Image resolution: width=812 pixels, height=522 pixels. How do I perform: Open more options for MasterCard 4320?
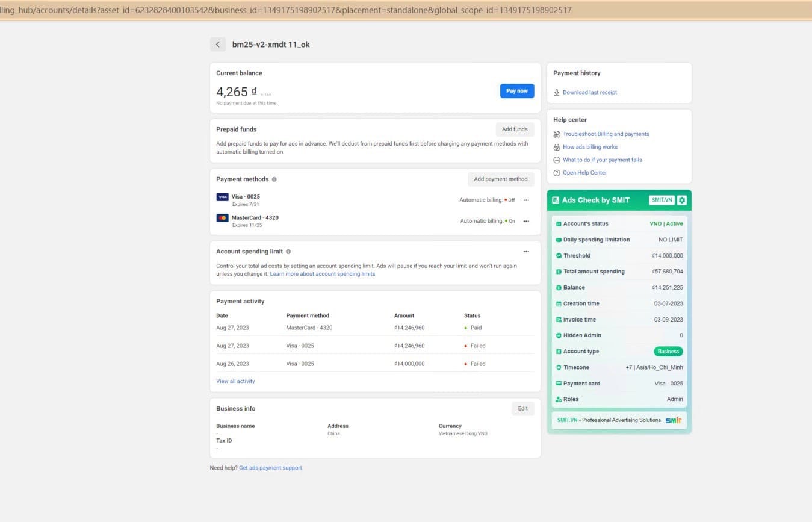pos(526,221)
